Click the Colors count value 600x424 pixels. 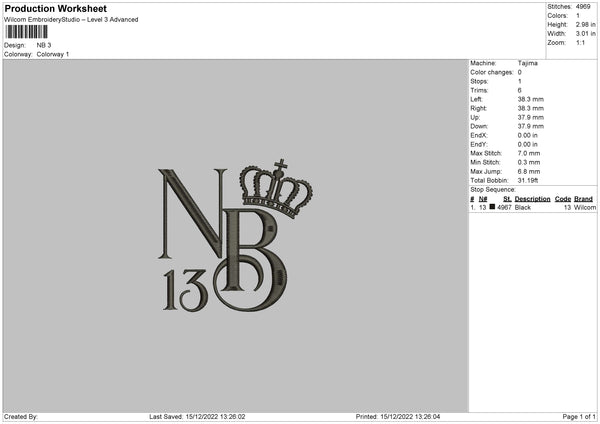[578, 16]
